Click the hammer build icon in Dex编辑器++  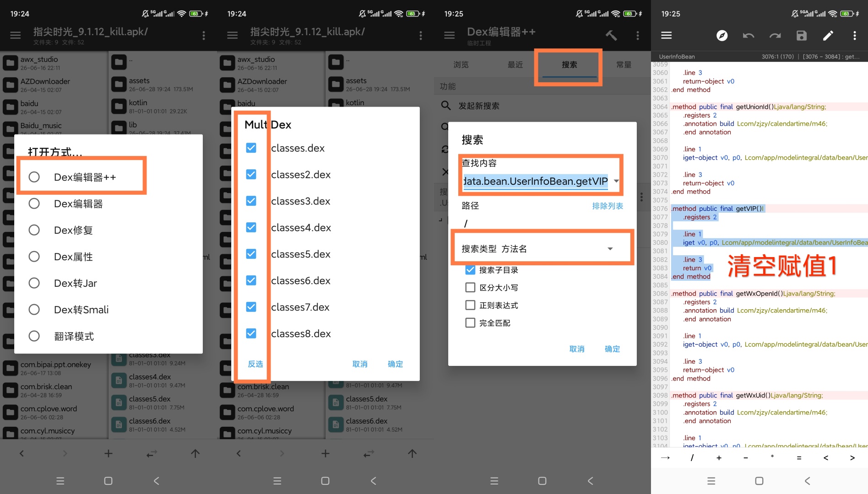(611, 35)
